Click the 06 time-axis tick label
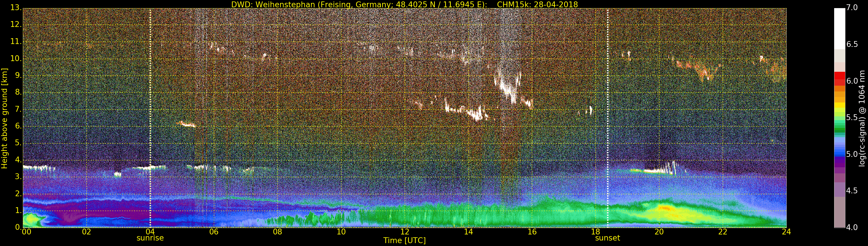Image resolution: width=868 pixels, height=246 pixels. (x=214, y=232)
